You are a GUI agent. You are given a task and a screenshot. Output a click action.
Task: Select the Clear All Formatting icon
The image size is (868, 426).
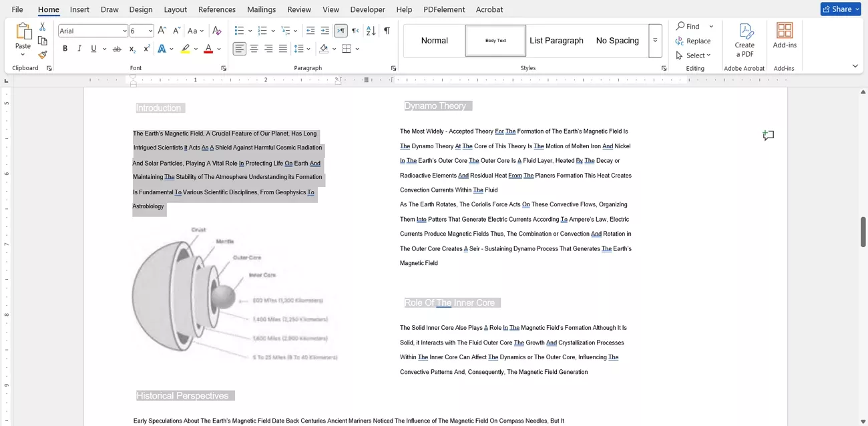217,30
